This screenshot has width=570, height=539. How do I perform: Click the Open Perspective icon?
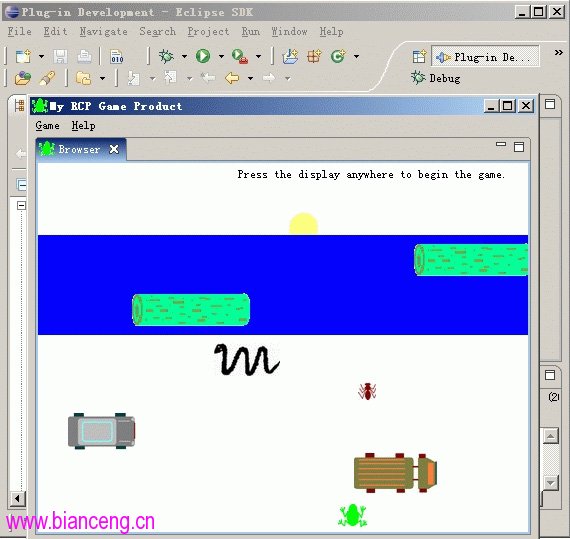point(419,57)
